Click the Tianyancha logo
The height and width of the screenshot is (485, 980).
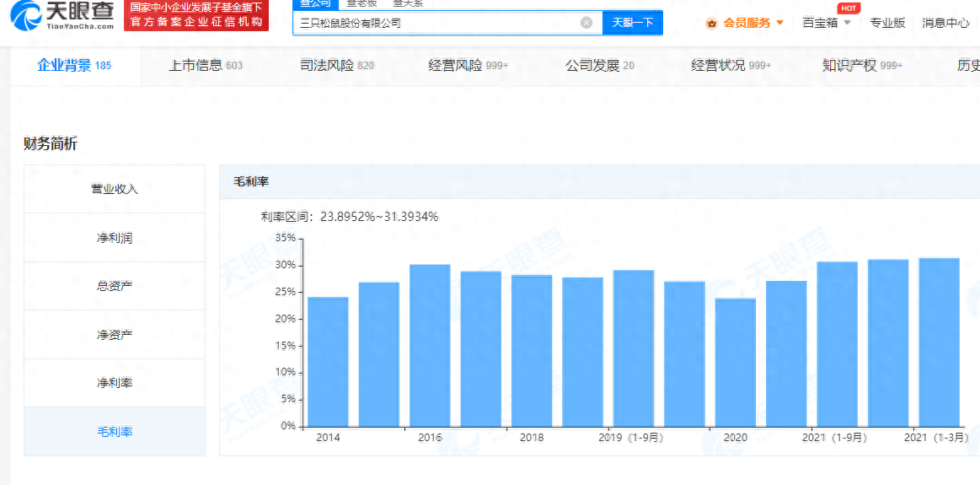click(62, 16)
